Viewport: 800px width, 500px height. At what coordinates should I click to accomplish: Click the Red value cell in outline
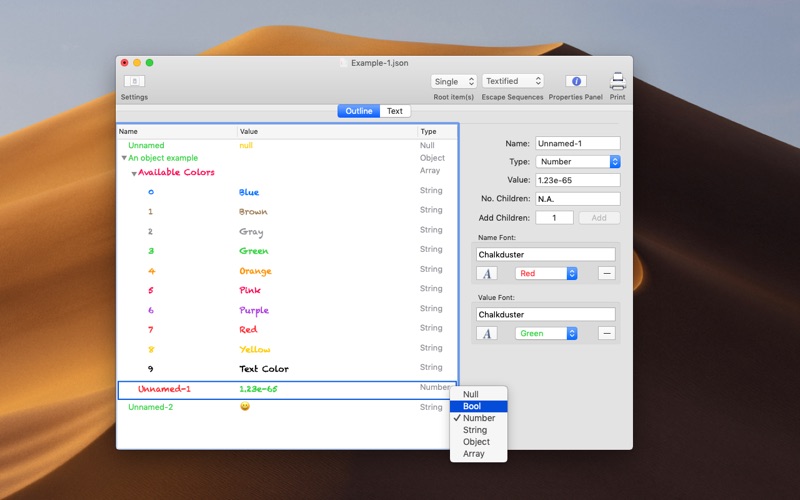[248, 330]
